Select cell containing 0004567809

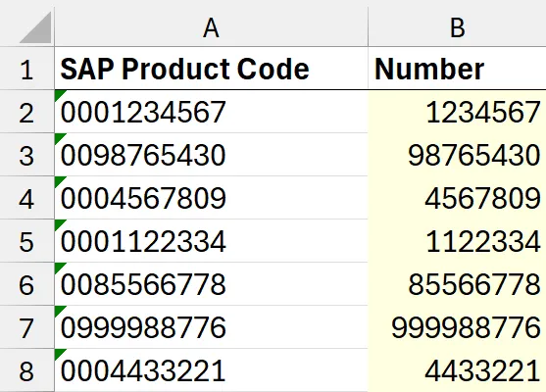coord(212,198)
